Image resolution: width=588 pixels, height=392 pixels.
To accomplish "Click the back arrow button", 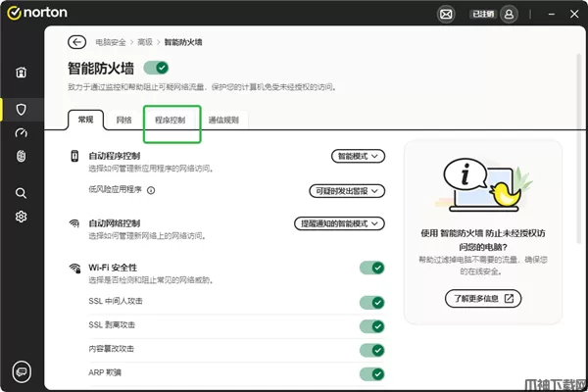I will pyautogui.click(x=76, y=42).
